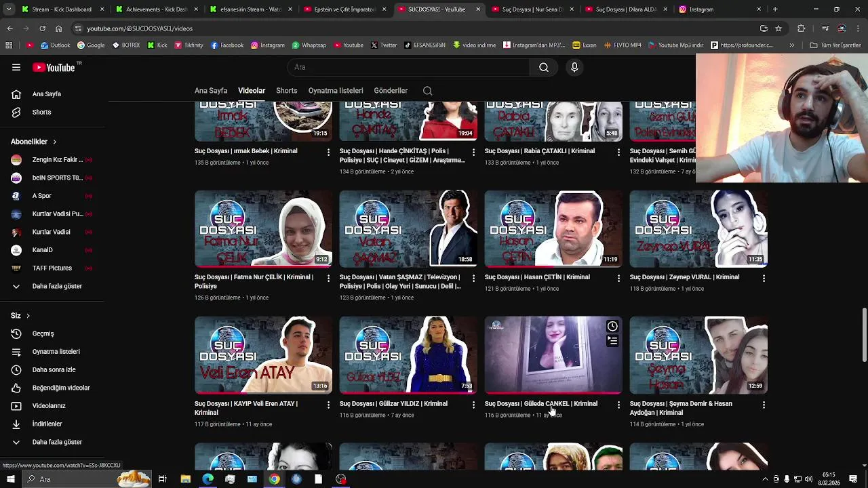The height and width of the screenshot is (488, 868).
Task: Bookmark this page with star icon
Action: click(x=778, y=28)
